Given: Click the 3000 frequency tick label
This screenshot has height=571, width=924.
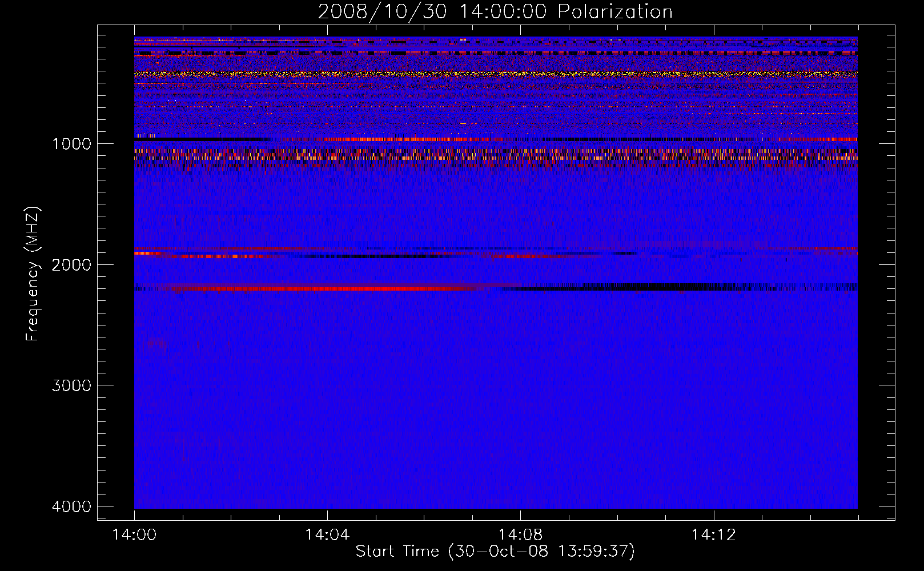Looking at the screenshot, I should click(71, 385).
